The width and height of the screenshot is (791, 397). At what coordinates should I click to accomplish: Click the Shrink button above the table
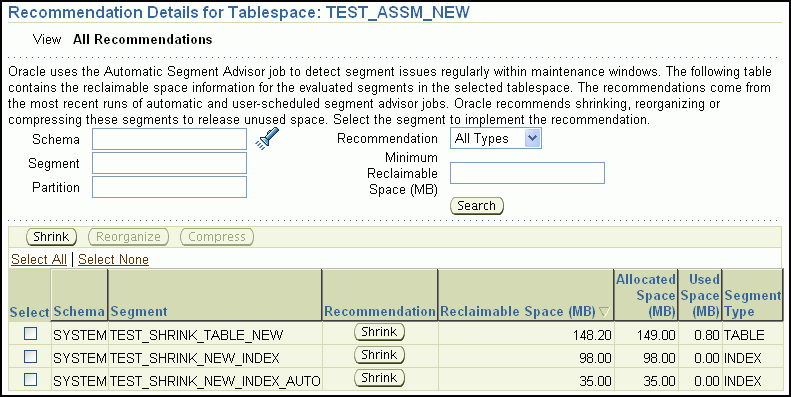click(x=51, y=237)
